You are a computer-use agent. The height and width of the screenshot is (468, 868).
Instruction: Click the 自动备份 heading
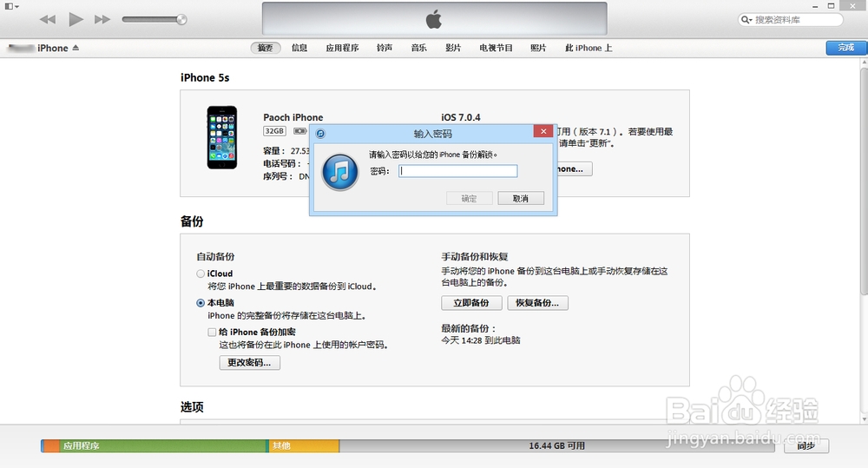(x=215, y=257)
